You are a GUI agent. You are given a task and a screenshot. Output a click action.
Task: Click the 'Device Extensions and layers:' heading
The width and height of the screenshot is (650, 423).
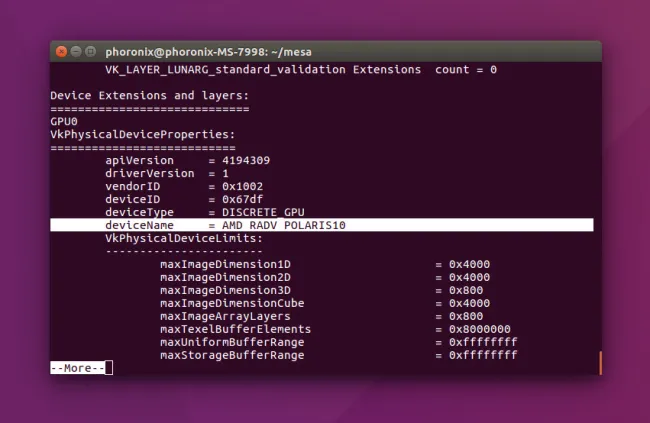point(149,95)
